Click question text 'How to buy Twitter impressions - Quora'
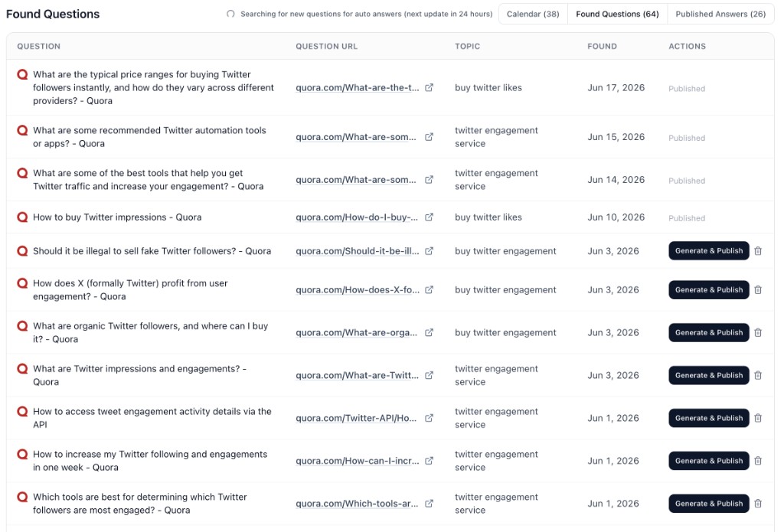Image resolution: width=784 pixels, height=532 pixels. pos(117,217)
